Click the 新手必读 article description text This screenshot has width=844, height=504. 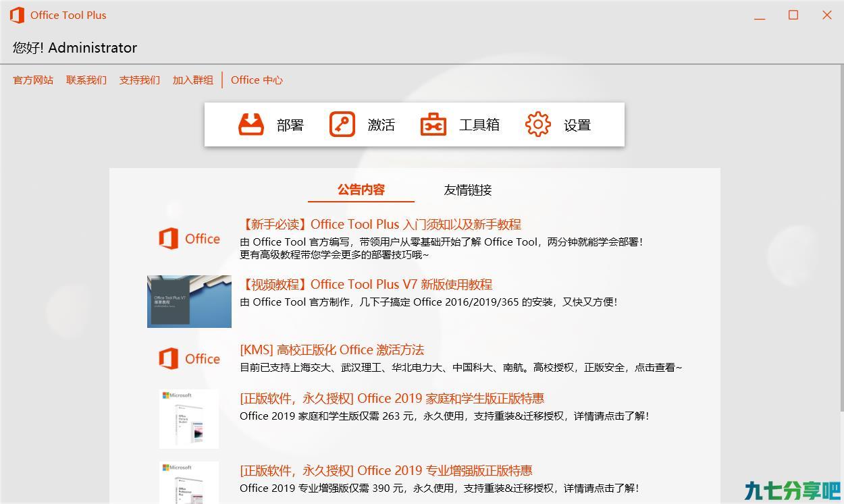coord(442,248)
